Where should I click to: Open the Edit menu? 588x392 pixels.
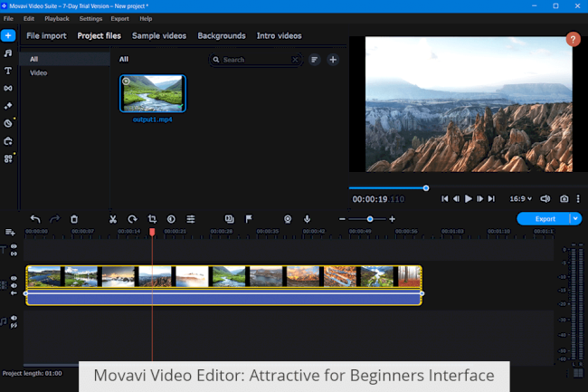point(29,19)
